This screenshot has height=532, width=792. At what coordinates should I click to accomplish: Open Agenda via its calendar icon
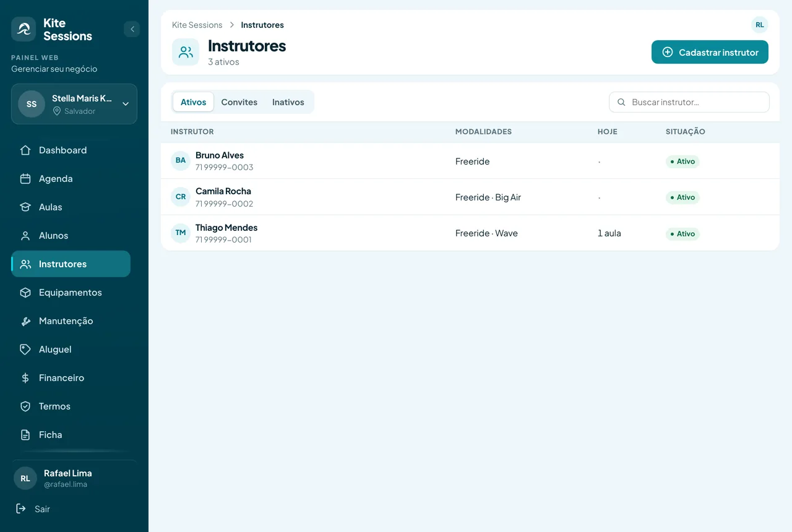click(x=25, y=179)
